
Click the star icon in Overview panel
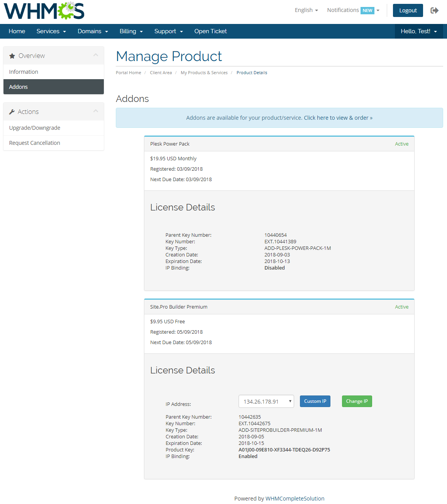coord(12,56)
